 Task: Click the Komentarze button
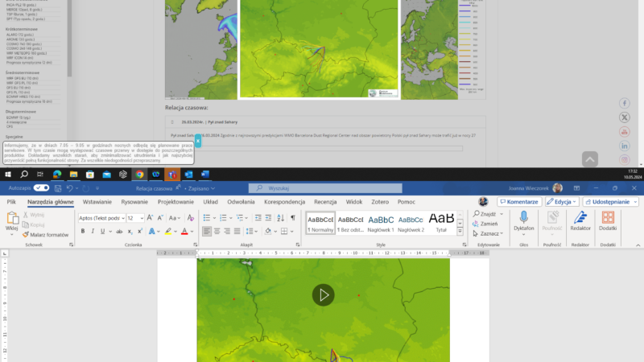(x=519, y=202)
